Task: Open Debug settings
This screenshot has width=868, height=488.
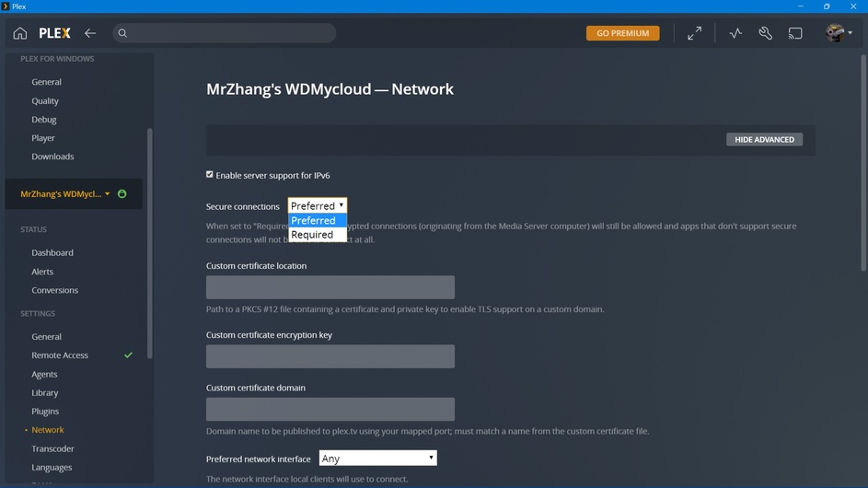Action: point(44,119)
